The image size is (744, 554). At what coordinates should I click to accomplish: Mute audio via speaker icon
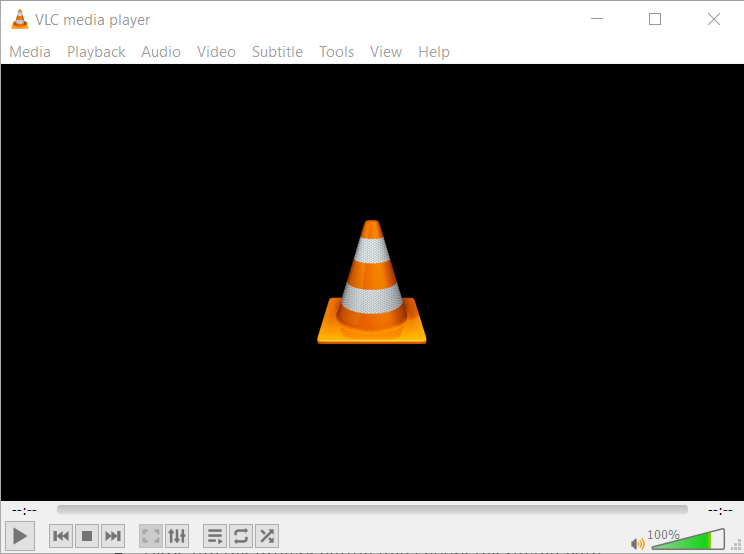[x=637, y=544]
